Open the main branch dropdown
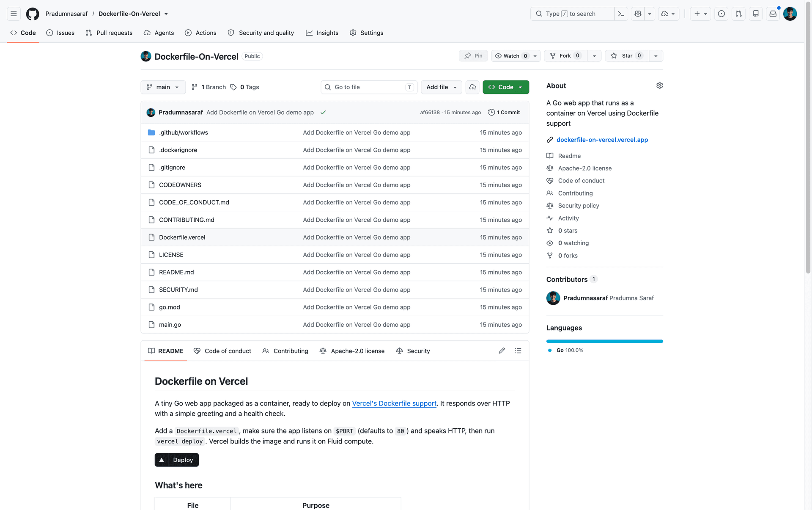 (x=163, y=87)
